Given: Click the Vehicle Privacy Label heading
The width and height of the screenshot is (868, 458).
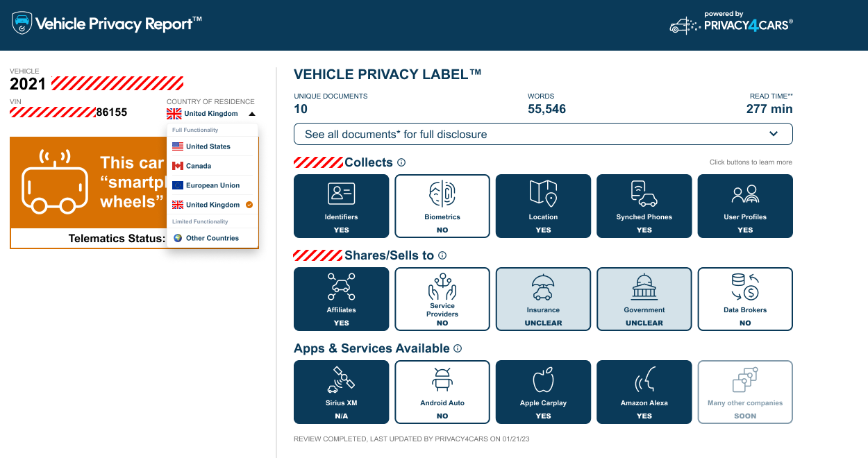Looking at the screenshot, I should [387, 74].
